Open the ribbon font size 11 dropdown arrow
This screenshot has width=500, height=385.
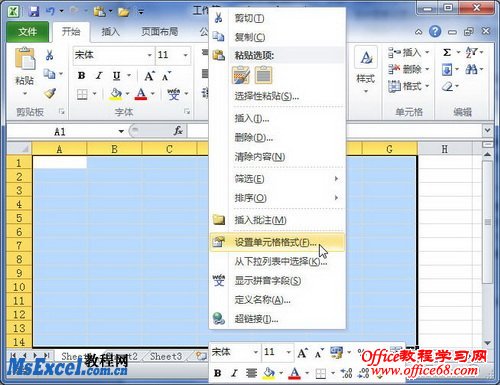click(x=186, y=55)
